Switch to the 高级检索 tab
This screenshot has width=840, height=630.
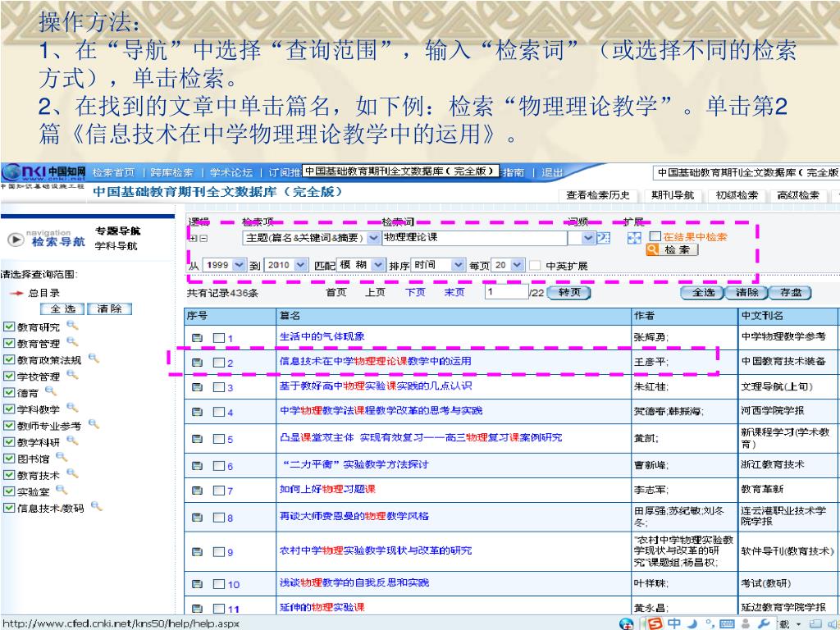pyautogui.click(x=798, y=195)
